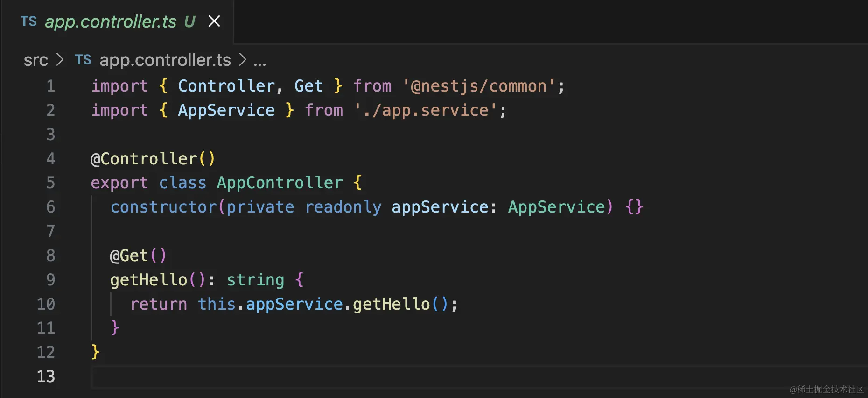The height and width of the screenshot is (398, 868).
Task: Click line number 1 in the gutter
Action: pyautogui.click(x=50, y=86)
